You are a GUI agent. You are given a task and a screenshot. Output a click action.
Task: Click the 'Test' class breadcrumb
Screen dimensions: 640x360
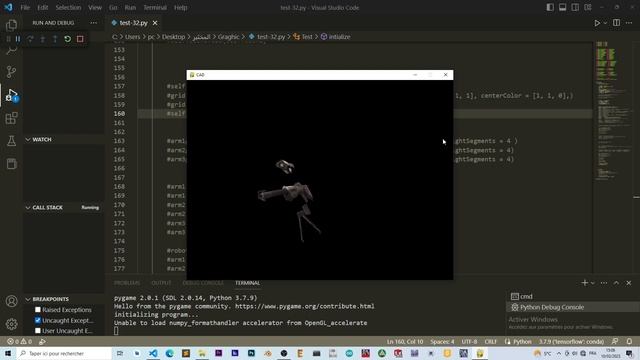coord(303,37)
